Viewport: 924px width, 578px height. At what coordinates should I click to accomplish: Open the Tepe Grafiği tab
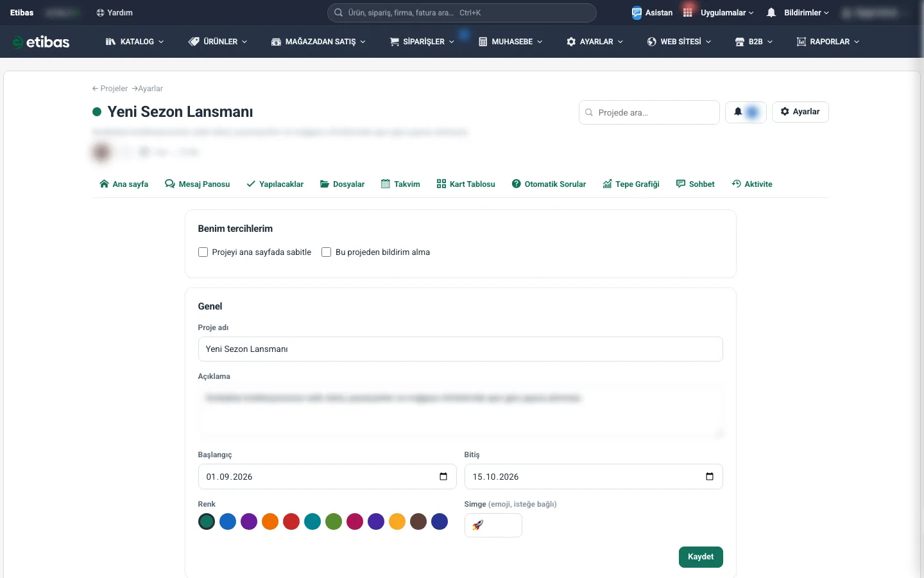coord(631,184)
